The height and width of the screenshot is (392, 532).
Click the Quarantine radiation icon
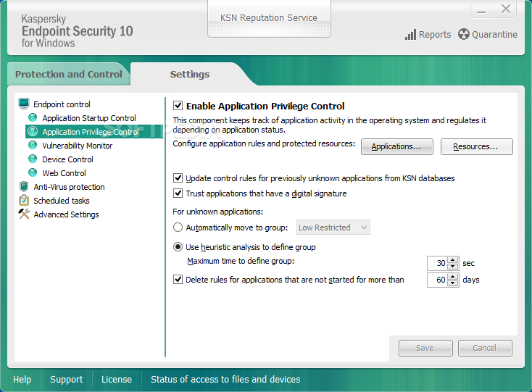click(463, 34)
